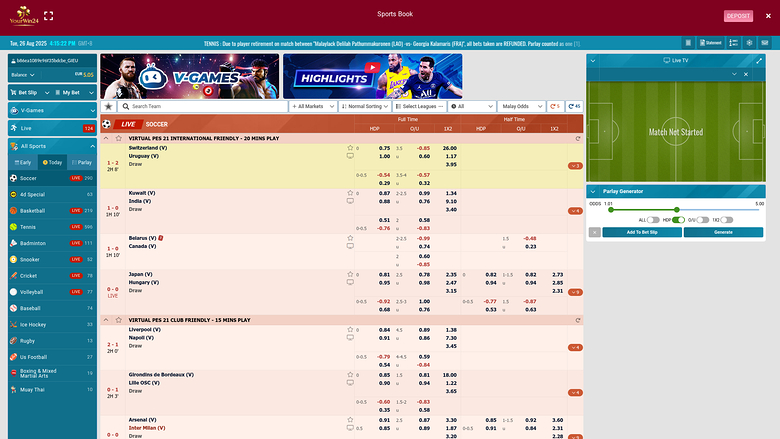780x439 pixels.
Task: Select Us Football in sports list
Action: click(52, 357)
